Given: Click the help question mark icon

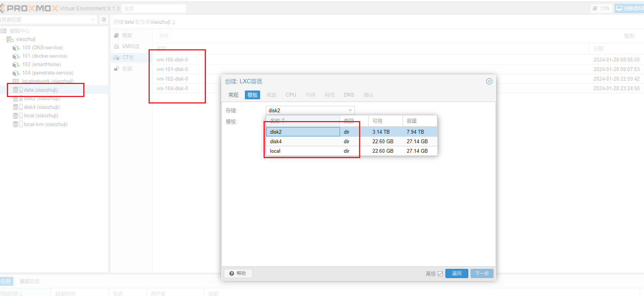Looking at the screenshot, I should (231, 273).
